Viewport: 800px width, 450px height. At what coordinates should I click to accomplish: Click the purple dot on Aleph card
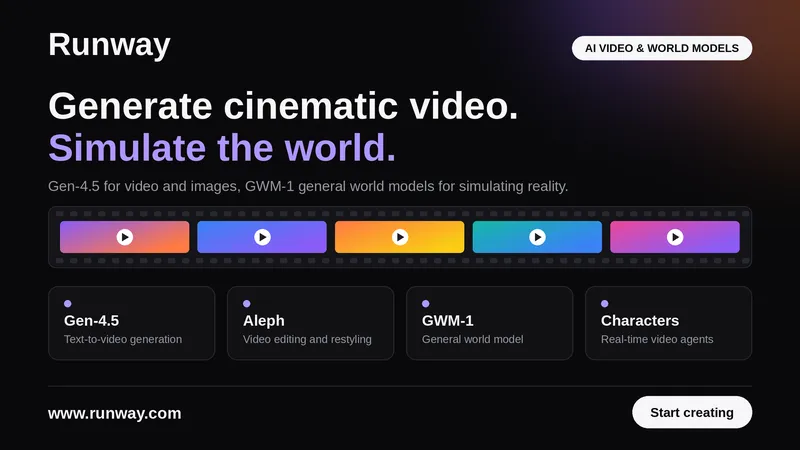[246, 304]
